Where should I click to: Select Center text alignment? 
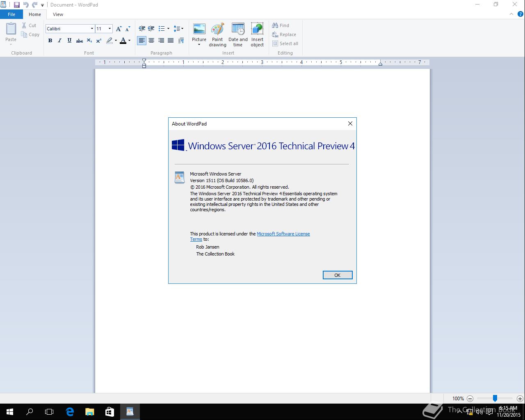(151, 41)
